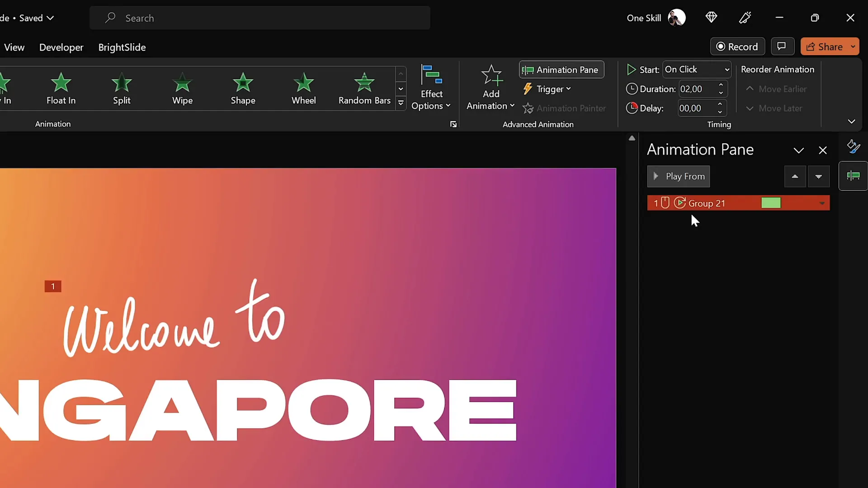Switch to the View tab
This screenshot has width=868, height=488.
click(x=14, y=47)
